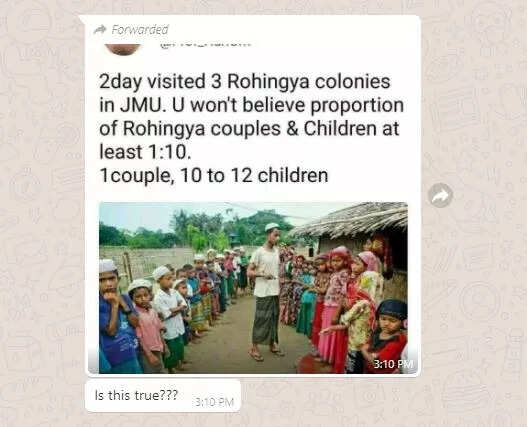Click the Forwarded label text
Image resolution: width=527 pixels, height=427 pixels.
click(x=140, y=30)
